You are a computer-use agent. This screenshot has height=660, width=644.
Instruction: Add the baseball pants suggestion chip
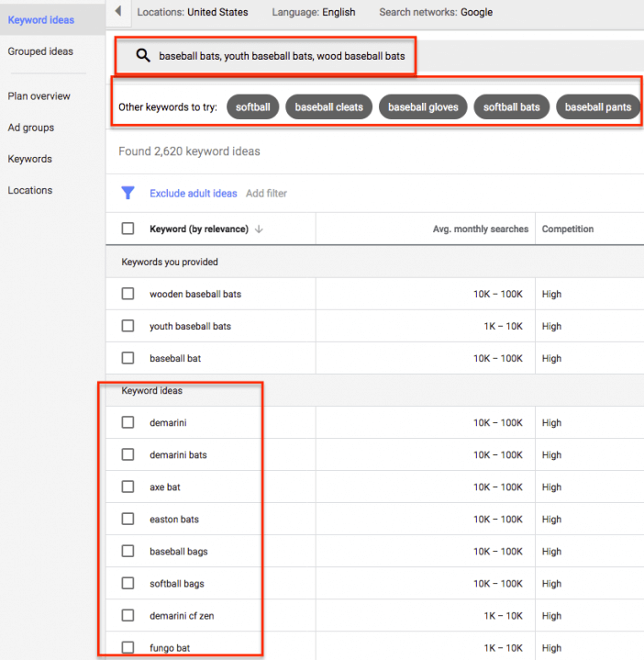[x=598, y=106]
